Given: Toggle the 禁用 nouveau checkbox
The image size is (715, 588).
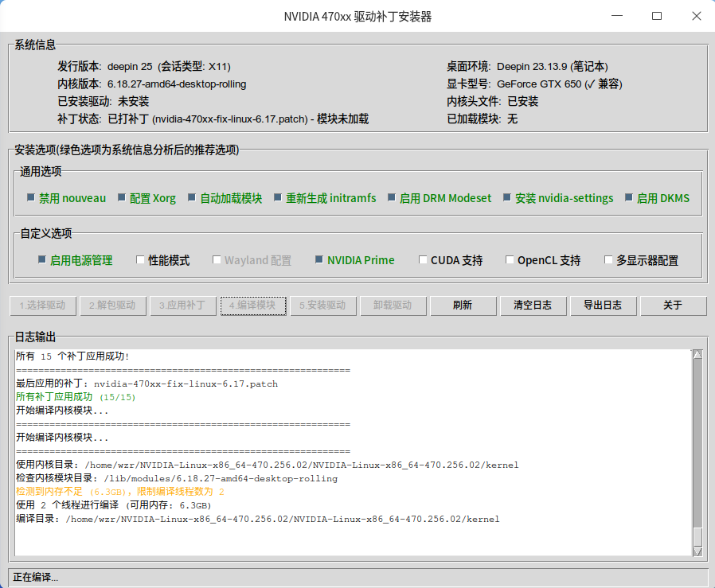Looking at the screenshot, I should point(31,198).
